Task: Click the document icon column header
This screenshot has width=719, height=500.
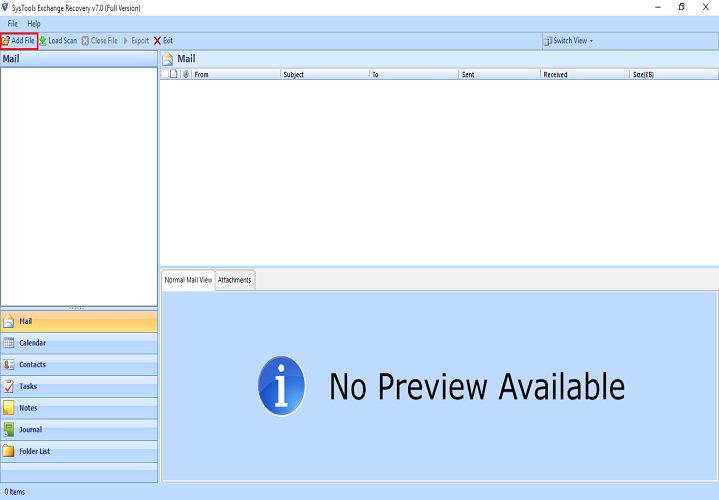Action: (x=174, y=74)
